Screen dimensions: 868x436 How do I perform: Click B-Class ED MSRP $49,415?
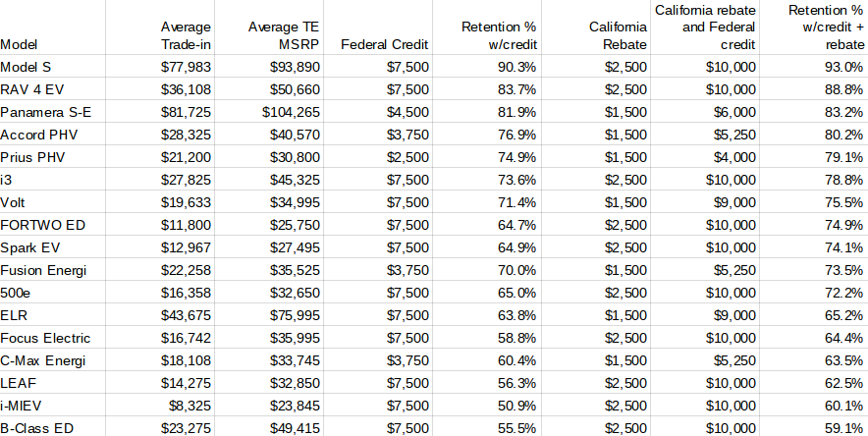pos(295,428)
